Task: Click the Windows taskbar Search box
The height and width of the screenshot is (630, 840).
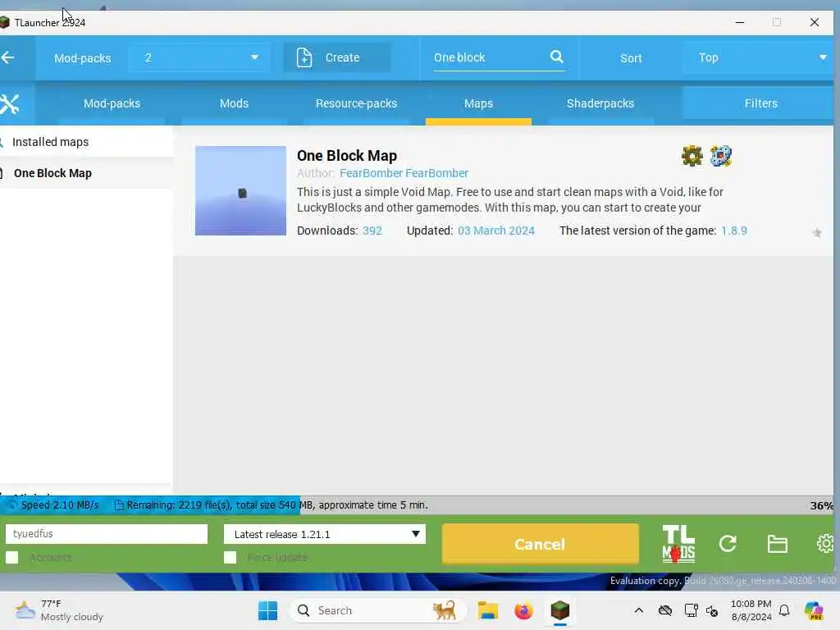Action: click(x=377, y=610)
